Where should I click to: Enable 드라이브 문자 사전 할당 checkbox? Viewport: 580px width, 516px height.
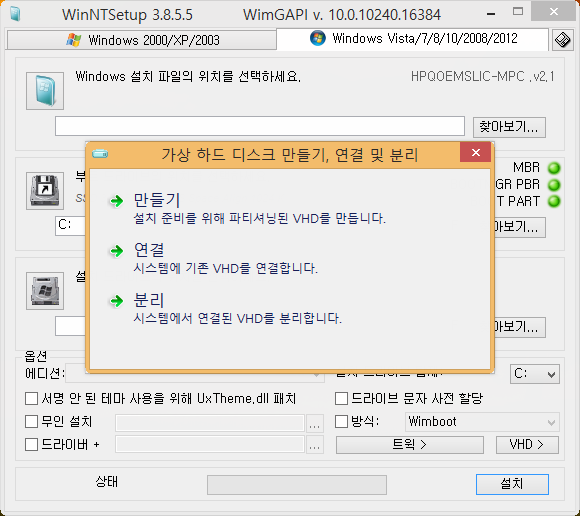pos(341,399)
